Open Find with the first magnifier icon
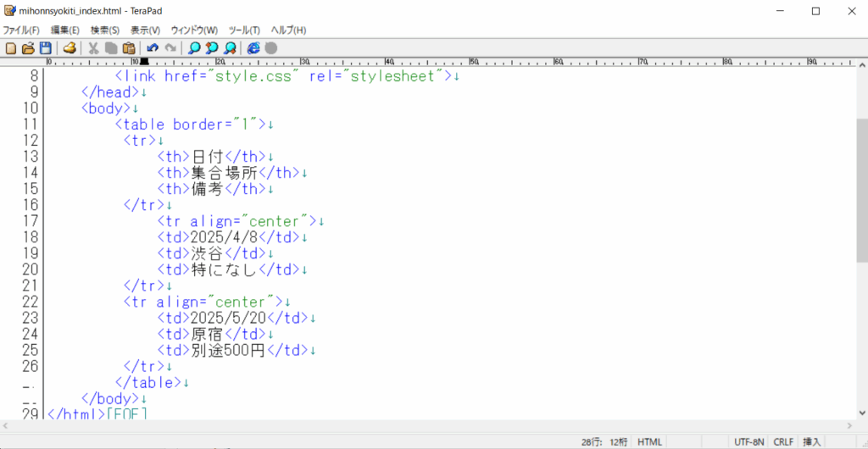 [x=194, y=47]
